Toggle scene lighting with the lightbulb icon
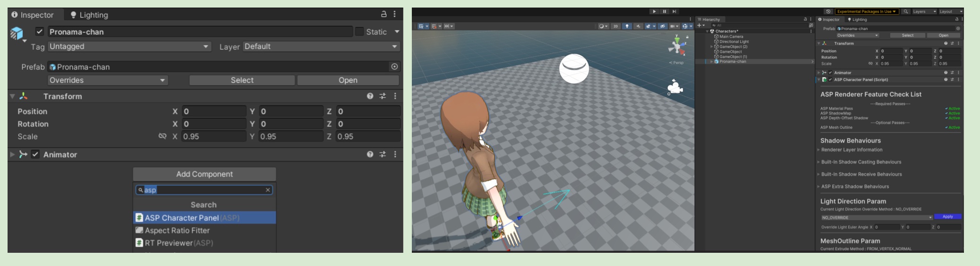 click(627, 26)
